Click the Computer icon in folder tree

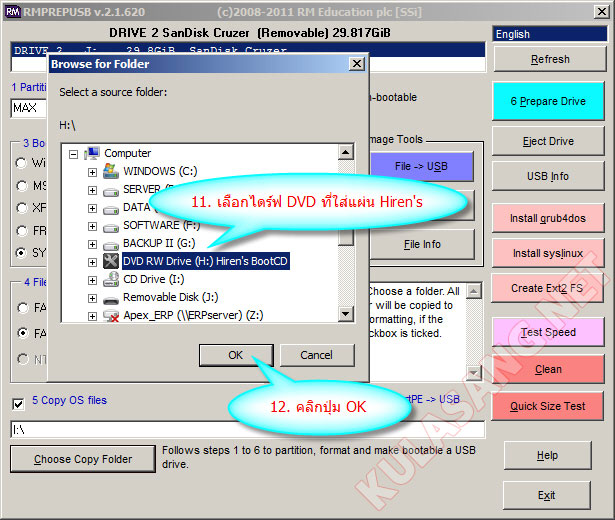click(92, 153)
